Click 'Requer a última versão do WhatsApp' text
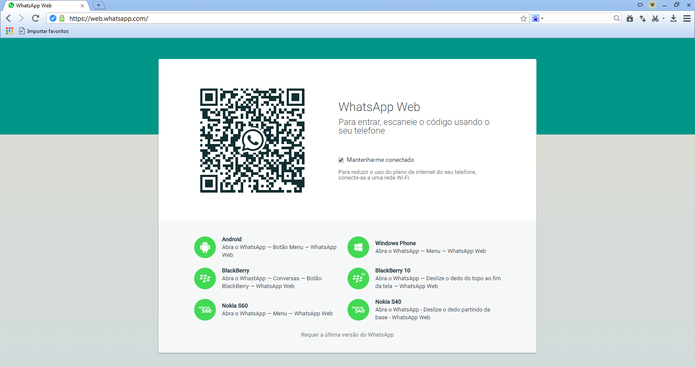Screen dimensions: 695x367 click(x=347, y=335)
